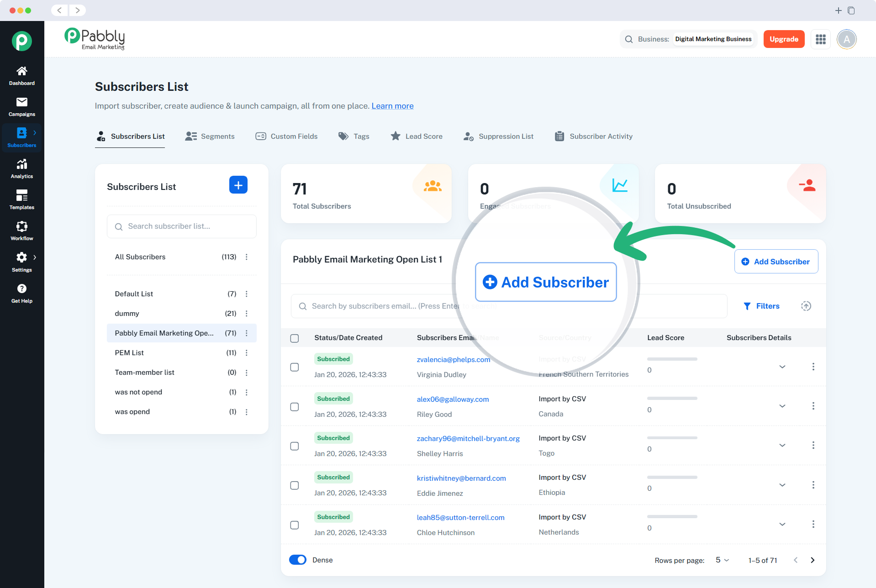Expand the Settings submenu chevron

[x=35, y=257]
